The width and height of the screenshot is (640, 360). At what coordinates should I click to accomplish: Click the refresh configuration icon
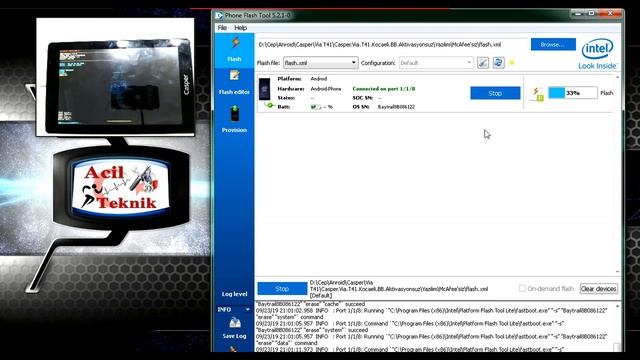[498, 63]
